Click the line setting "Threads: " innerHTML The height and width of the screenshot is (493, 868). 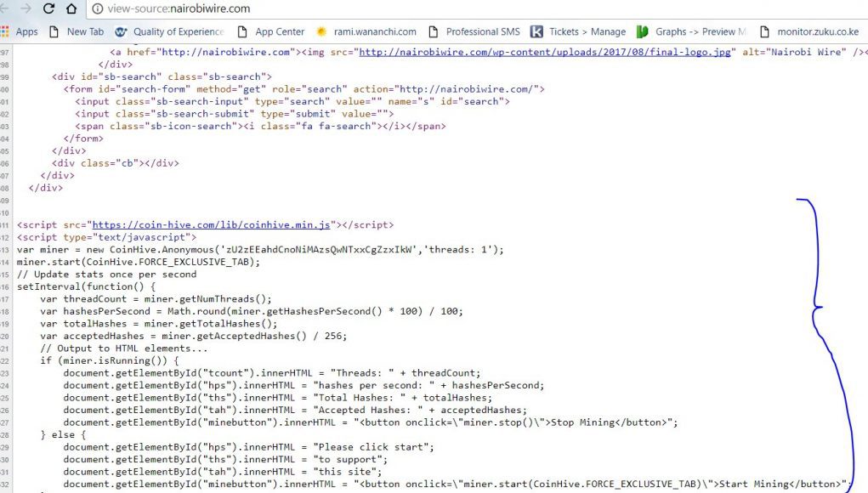pyautogui.click(x=272, y=373)
